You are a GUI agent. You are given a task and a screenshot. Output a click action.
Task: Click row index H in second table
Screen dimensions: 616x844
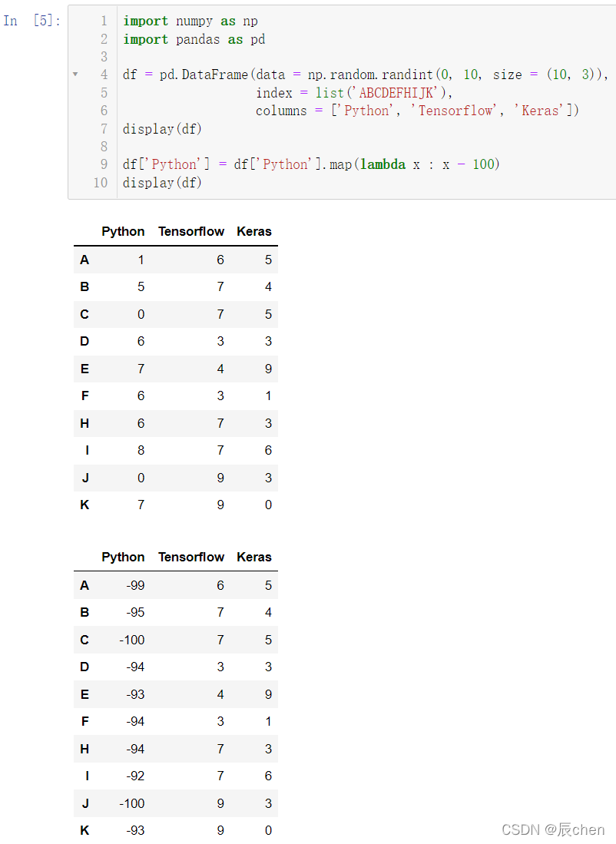pos(84,749)
